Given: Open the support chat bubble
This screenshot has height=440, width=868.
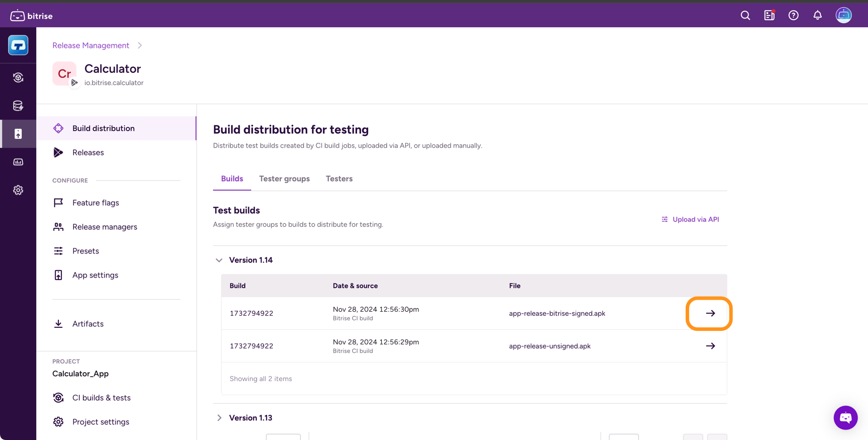Looking at the screenshot, I should click(845, 417).
